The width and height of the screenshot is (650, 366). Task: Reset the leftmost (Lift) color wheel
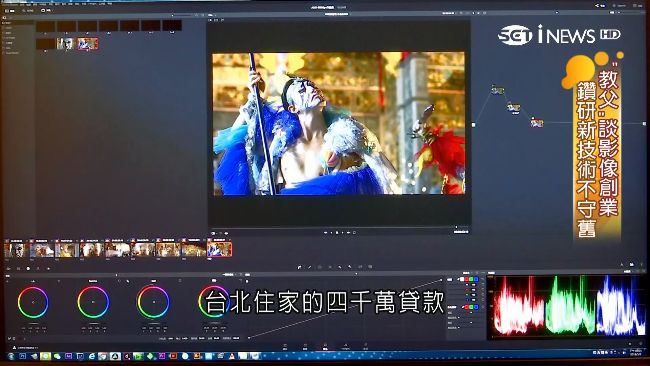click(x=59, y=281)
